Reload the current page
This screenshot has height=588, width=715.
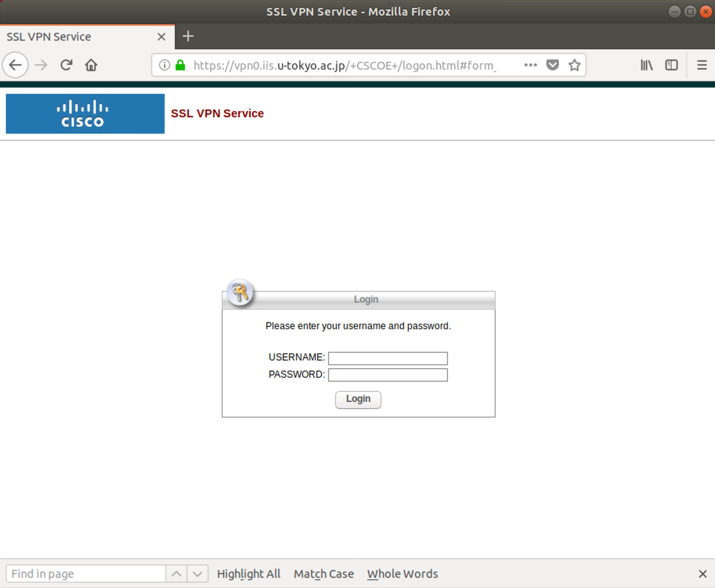point(66,65)
